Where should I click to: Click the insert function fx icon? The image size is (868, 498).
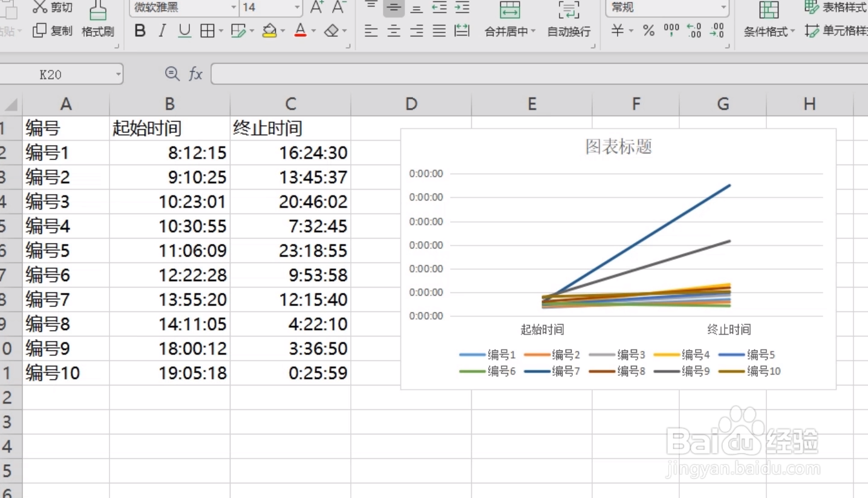point(195,74)
